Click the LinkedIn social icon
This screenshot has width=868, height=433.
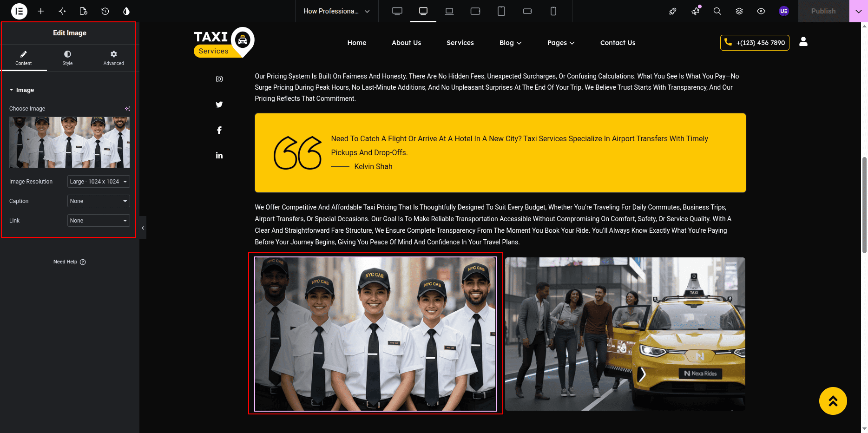tap(219, 156)
